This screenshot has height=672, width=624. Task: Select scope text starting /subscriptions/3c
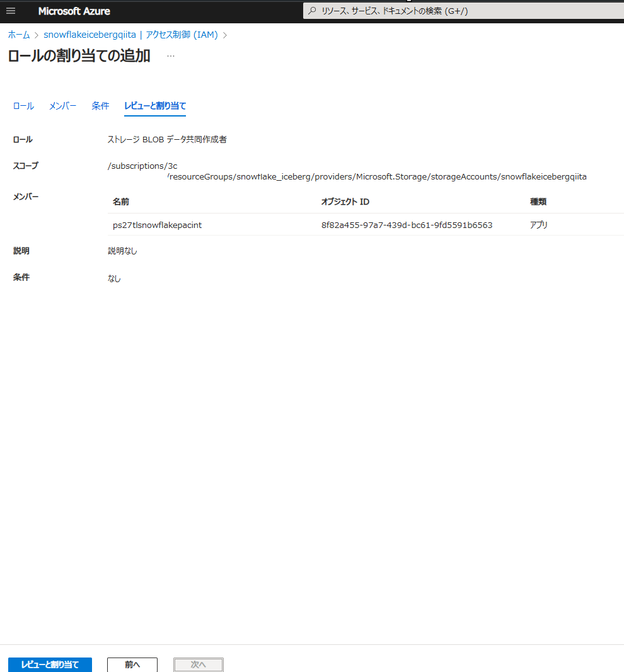click(142, 166)
